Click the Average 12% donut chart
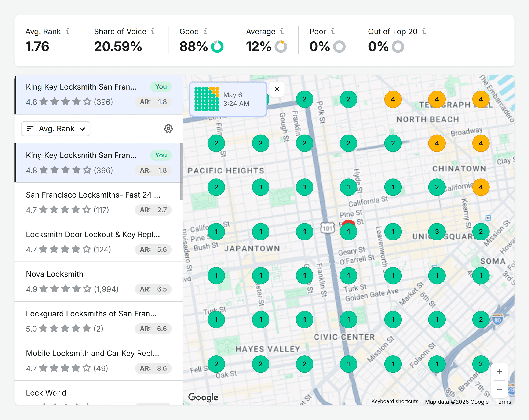Viewport: 529px width, 420px height. [281, 47]
